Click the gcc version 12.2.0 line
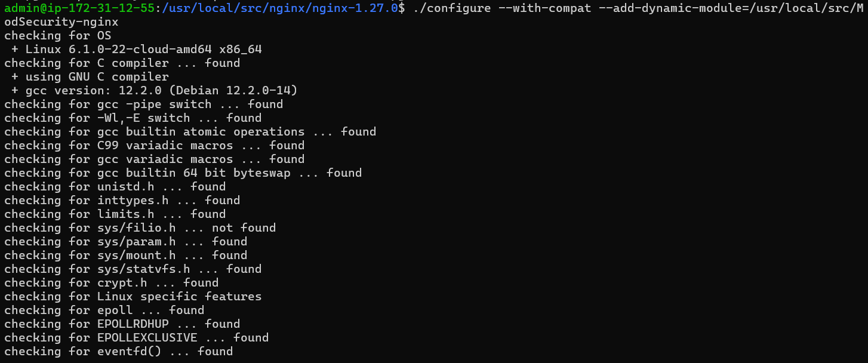 click(x=154, y=91)
